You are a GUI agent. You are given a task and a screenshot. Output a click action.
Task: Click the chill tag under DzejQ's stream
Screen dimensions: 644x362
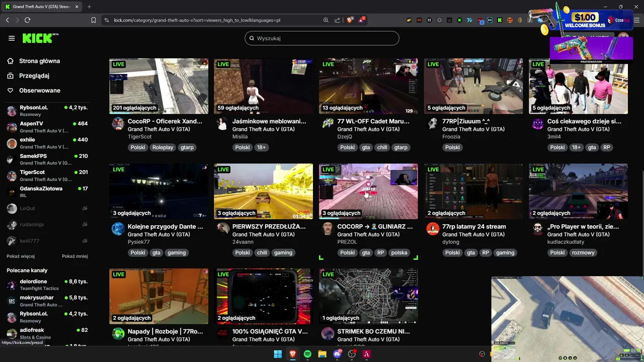point(382,147)
